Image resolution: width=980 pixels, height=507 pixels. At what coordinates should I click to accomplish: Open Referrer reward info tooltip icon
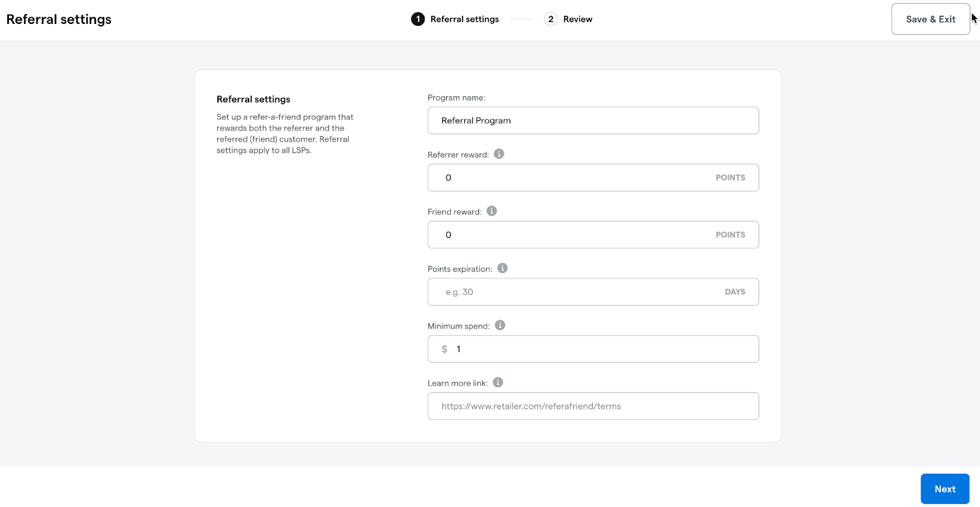(x=499, y=154)
